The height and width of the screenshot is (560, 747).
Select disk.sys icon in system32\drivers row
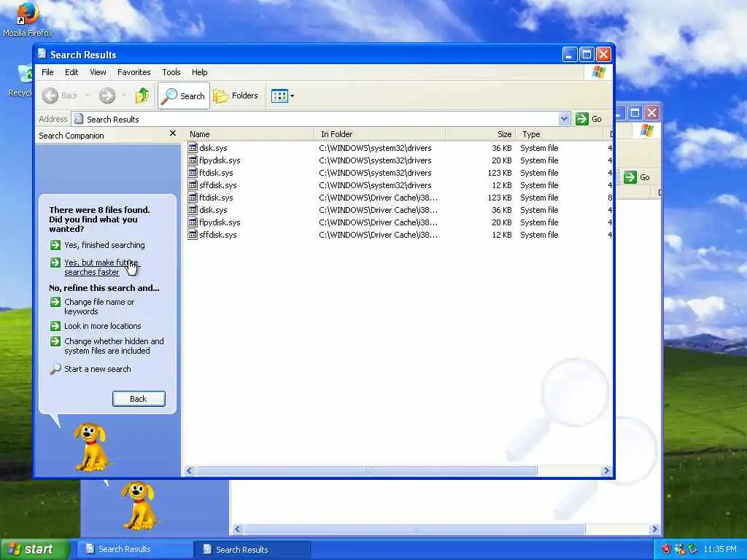click(x=193, y=147)
